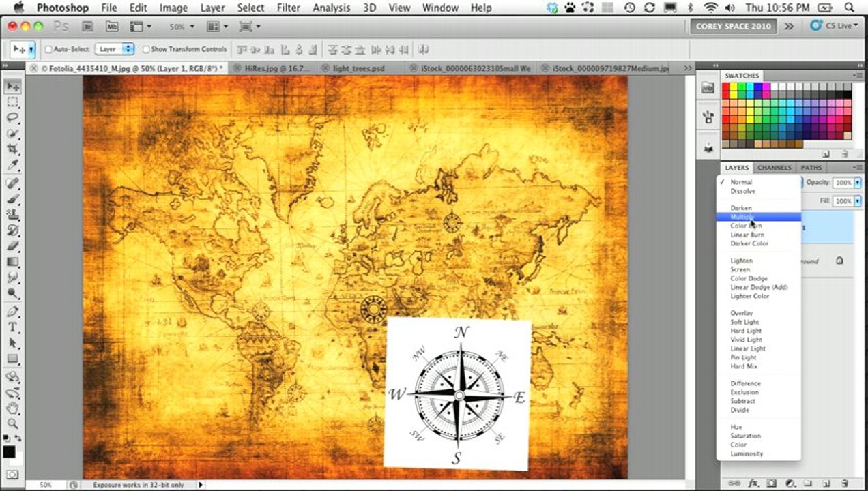The width and height of the screenshot is (868, 491).
Task: Select the Gradient tool
Action: 12,262
